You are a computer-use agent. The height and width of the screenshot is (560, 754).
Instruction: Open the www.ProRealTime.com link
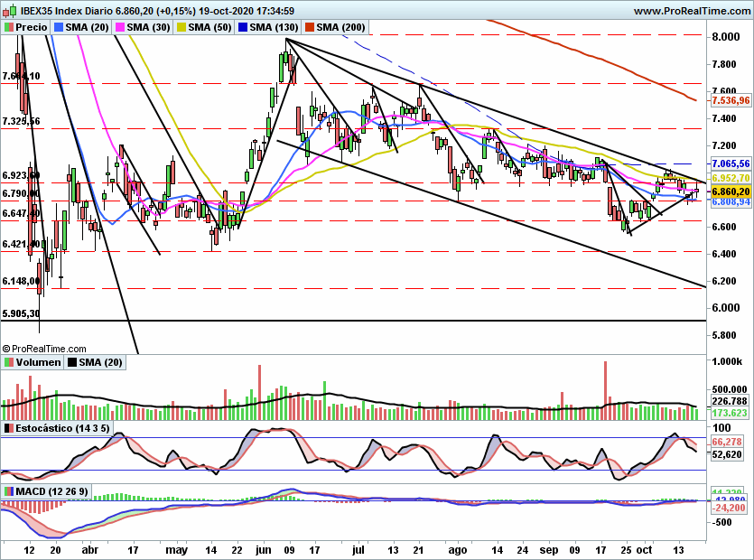(692, 11)
